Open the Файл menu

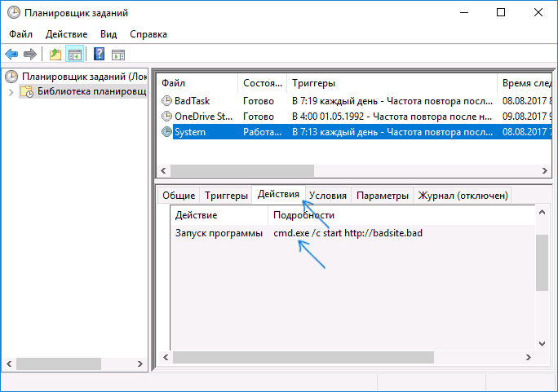(21, 34)
